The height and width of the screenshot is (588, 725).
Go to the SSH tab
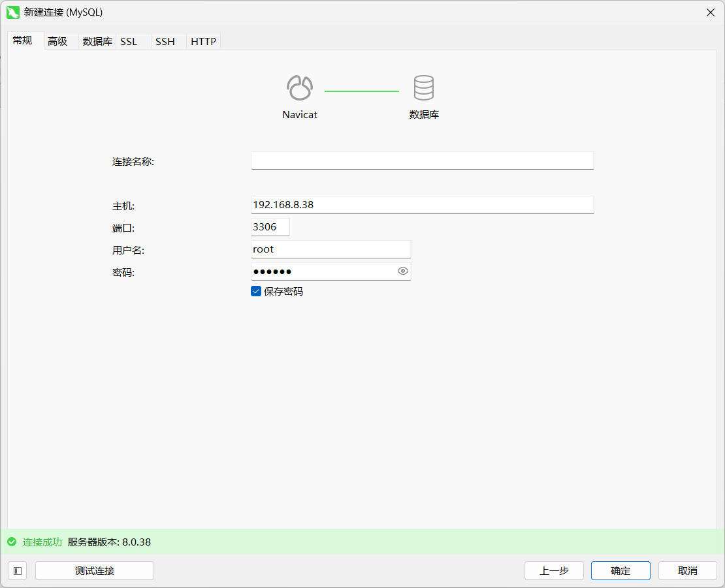165,41
